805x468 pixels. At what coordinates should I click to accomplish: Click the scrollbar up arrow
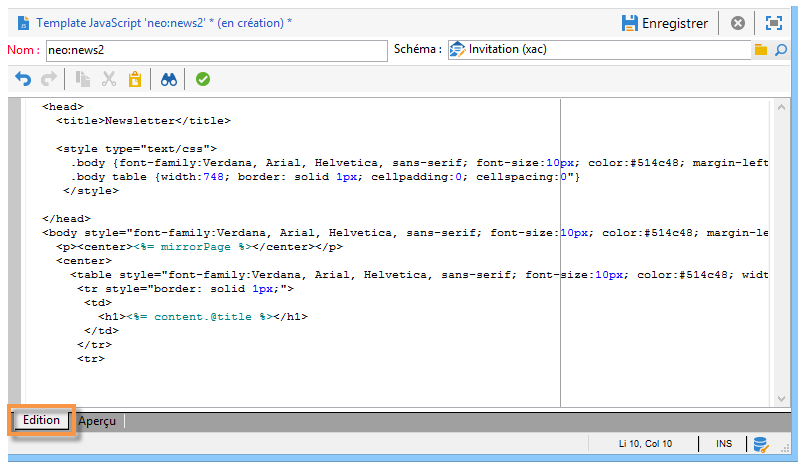[x=781, y=108]
